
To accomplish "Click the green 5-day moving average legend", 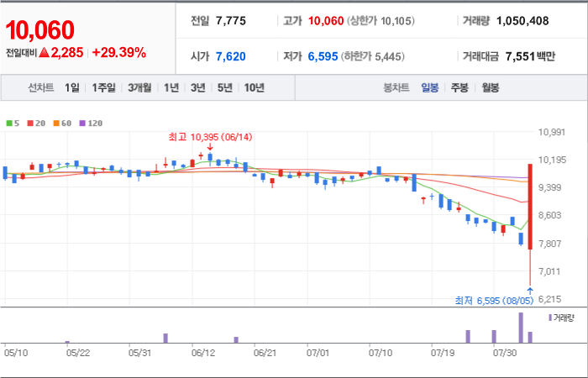I will [x=13, y=123].
